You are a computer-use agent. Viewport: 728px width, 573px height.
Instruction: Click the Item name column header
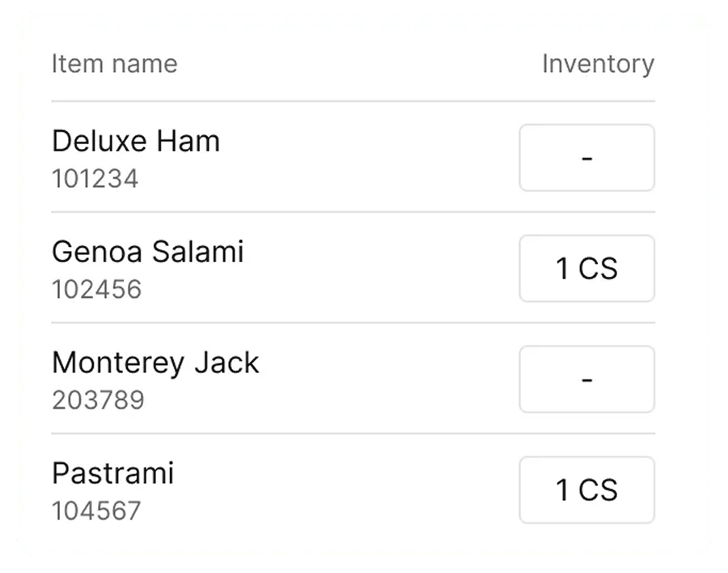pos(114,63)
